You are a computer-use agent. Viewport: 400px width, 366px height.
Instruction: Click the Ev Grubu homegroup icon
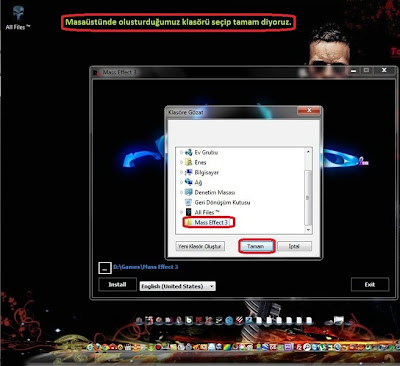[189, 152]
